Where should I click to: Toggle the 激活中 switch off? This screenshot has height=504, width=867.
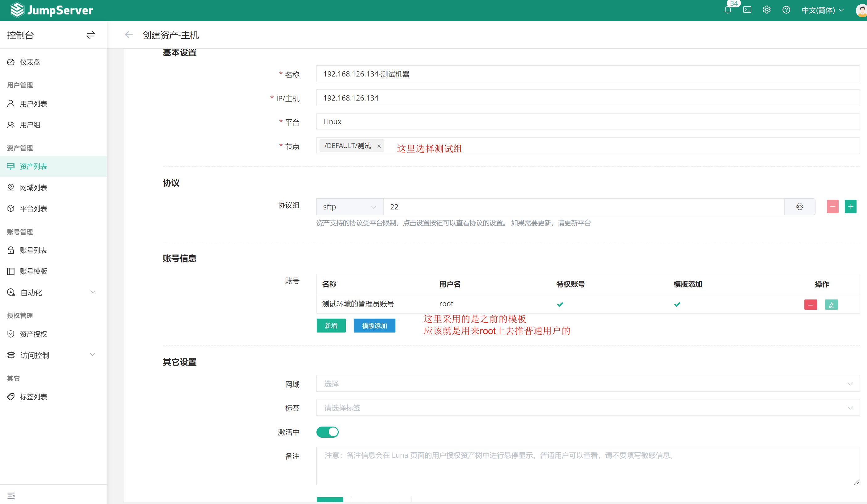coord(327,432)
